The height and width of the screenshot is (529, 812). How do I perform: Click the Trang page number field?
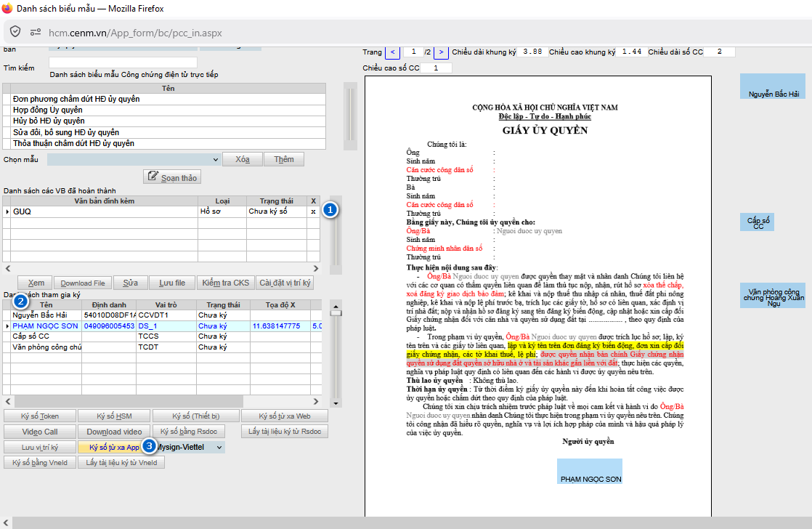point(413,52)
